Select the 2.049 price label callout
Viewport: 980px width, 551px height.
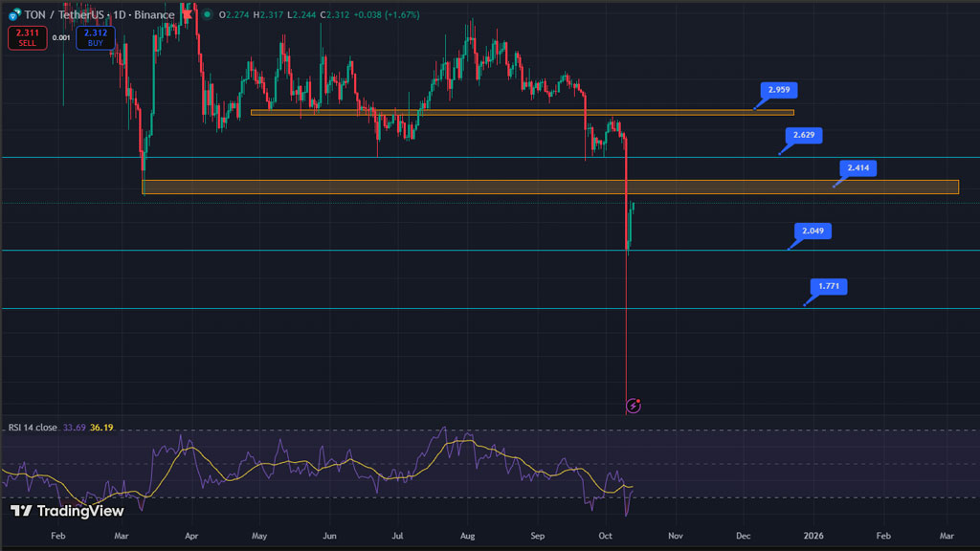tap(813, 231)
